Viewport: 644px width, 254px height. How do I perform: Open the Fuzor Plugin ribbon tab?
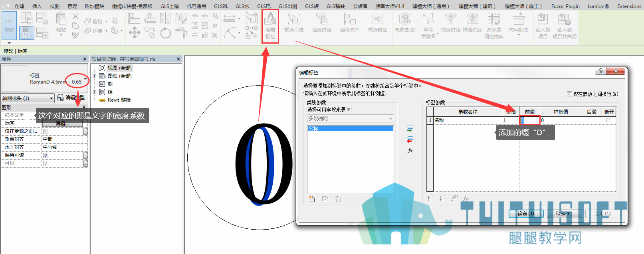(x=565, y=6)
